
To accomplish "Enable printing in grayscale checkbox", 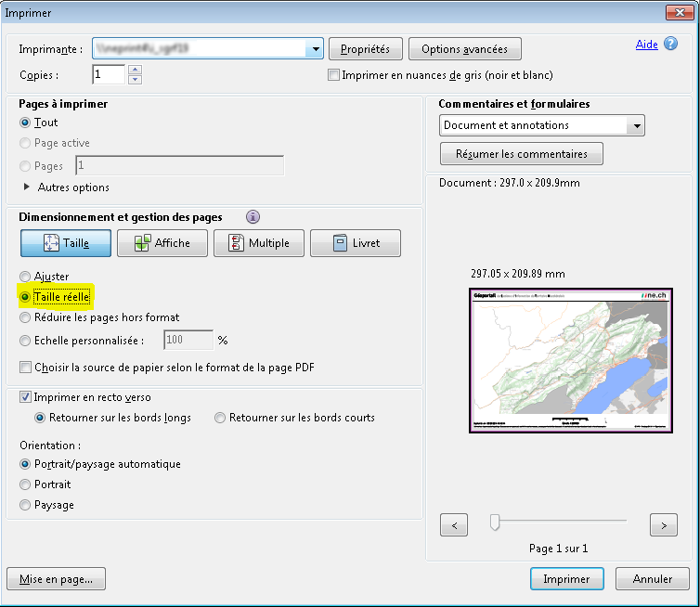I will [x=334, y=75].
